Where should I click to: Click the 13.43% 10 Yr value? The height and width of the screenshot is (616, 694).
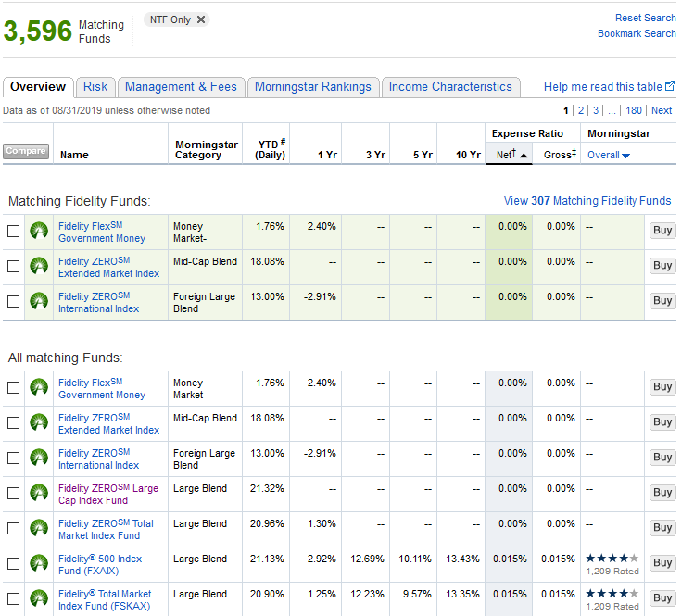462,559
